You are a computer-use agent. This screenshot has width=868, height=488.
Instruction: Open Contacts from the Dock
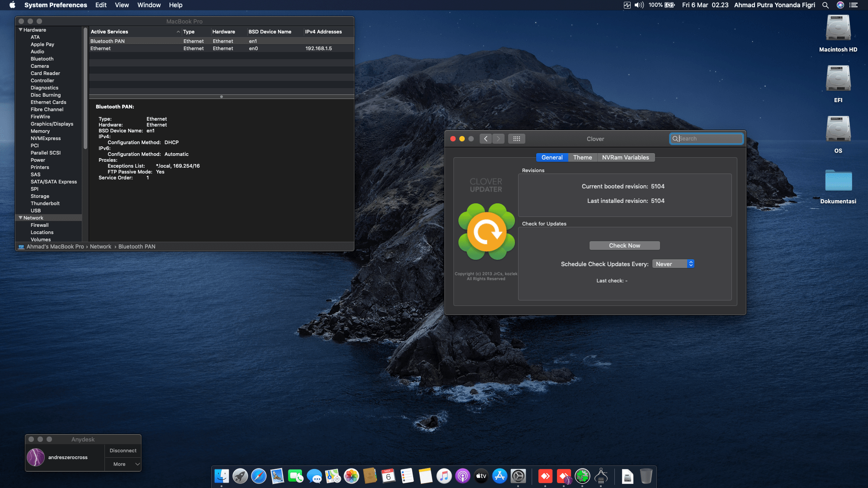[x=370, y=476]
